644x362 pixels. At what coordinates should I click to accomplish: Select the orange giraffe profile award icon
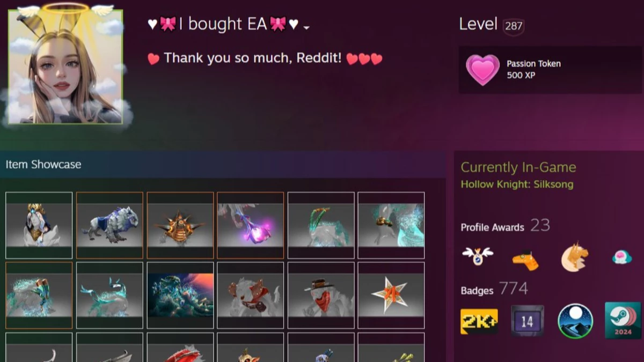coord(525,260)
